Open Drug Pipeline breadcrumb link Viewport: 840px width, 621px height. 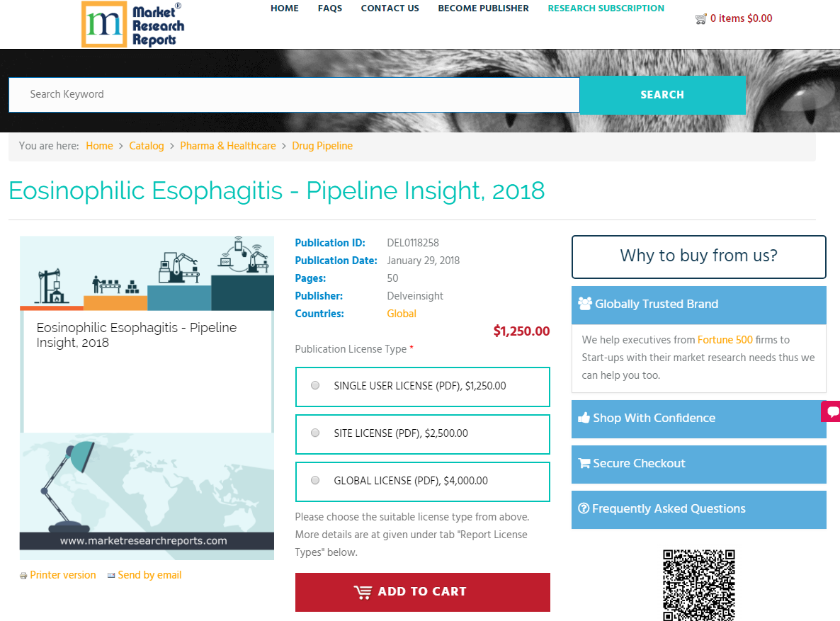tap(322, 146)
